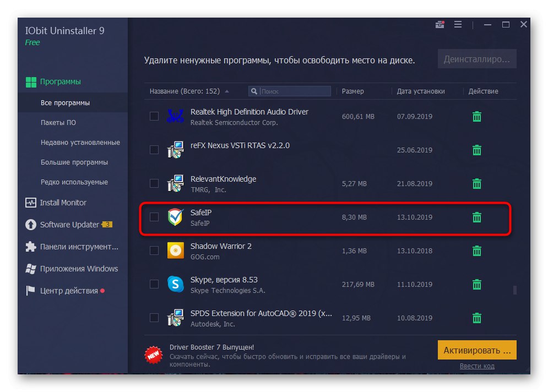Click the yellow Активировать button
548x392 pixels.
pos(477,350)
